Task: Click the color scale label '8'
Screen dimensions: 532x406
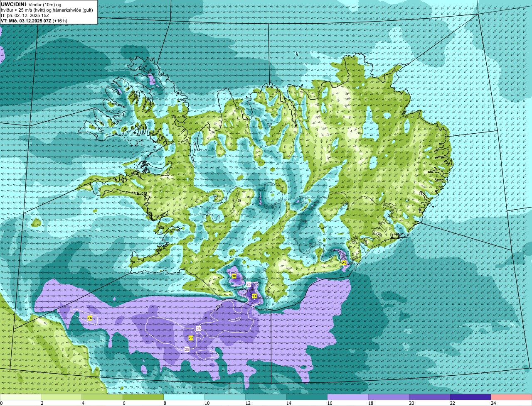Action: coord(165,403)
